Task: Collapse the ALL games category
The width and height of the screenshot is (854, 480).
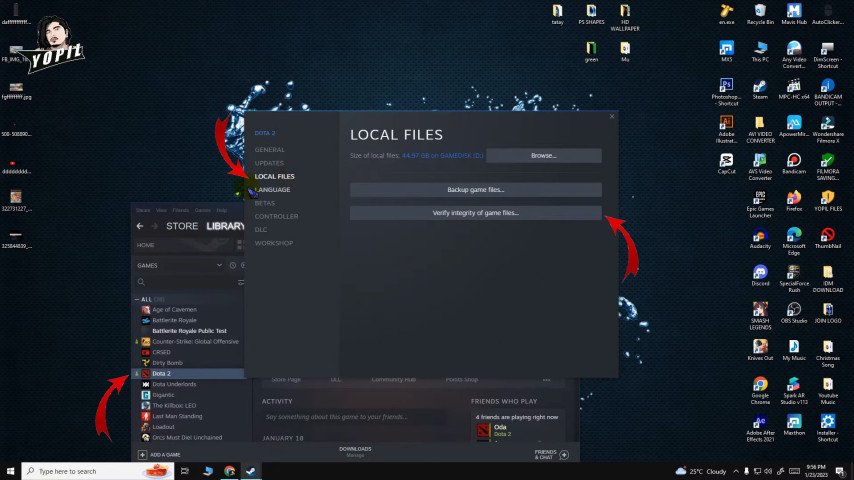Action: click(137, 299)
